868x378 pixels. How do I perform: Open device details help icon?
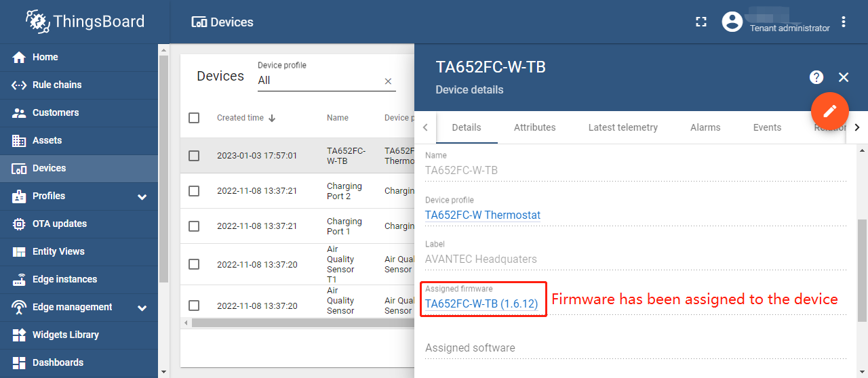pyautogui.click(x=816, y=77)
